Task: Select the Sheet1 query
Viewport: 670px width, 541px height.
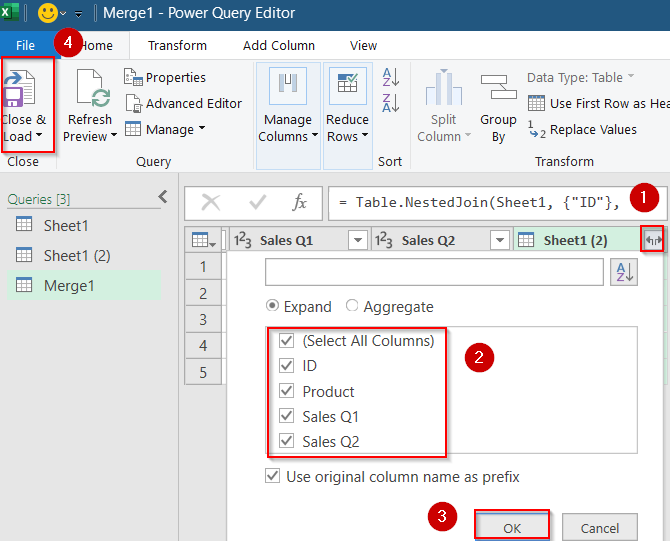Action: coord(84,225)
